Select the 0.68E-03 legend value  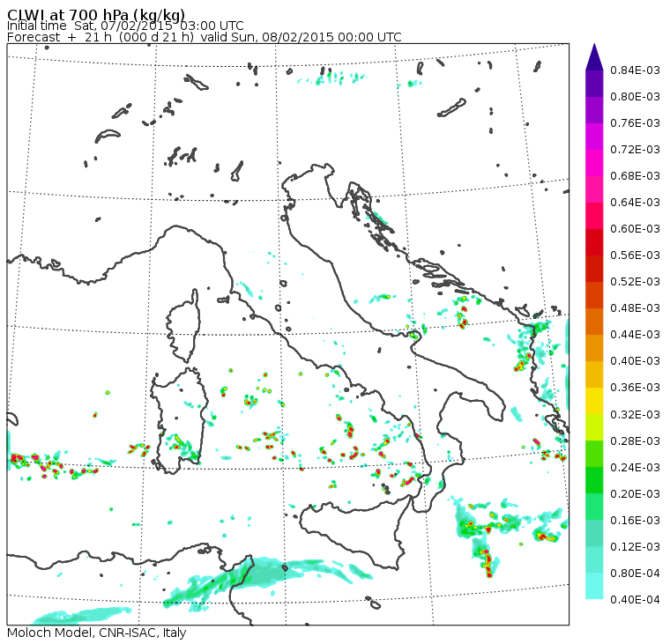[635, 176]
